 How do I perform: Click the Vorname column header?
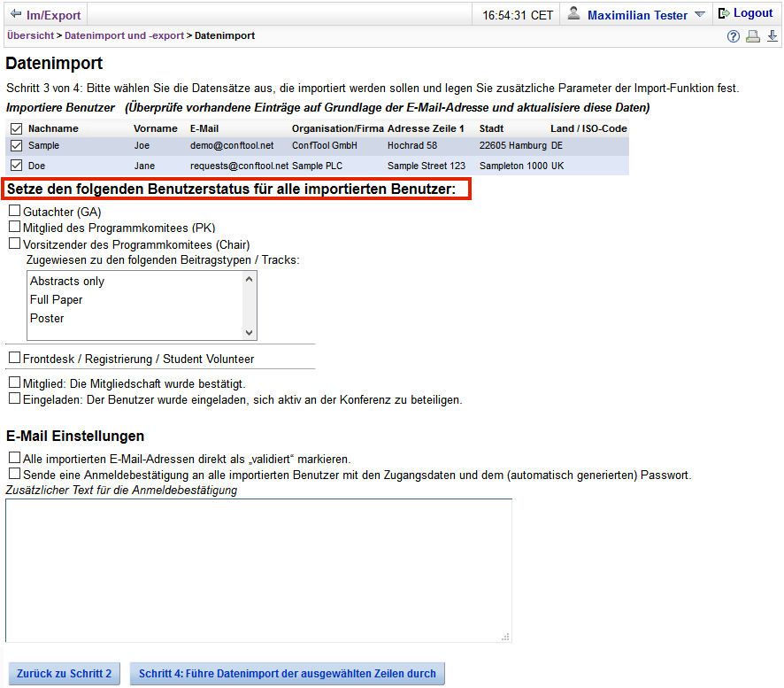(x=156, y=128)
